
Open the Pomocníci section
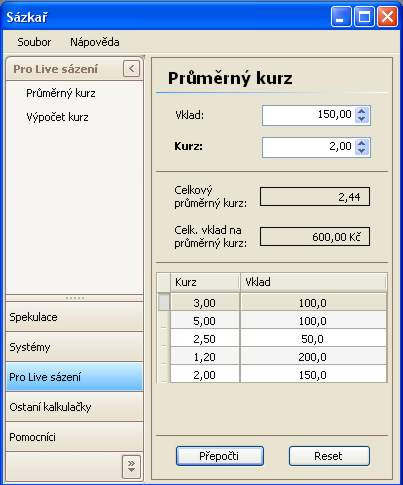tap(74, 437)
